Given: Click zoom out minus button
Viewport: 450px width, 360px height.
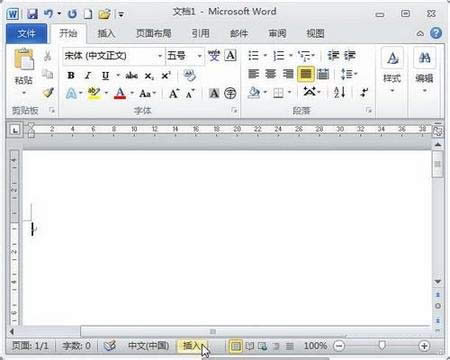Looking at the screenshot, I should pos(339,346).
